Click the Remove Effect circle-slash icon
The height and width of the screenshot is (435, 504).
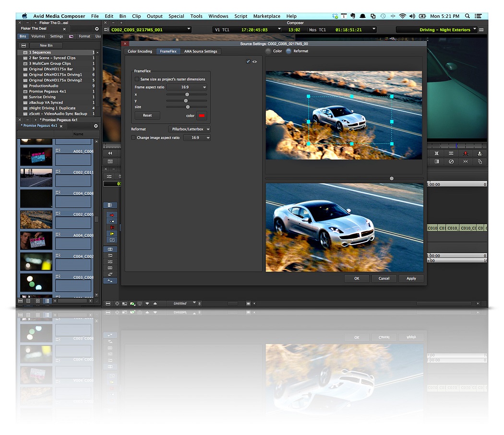point(451,162)
